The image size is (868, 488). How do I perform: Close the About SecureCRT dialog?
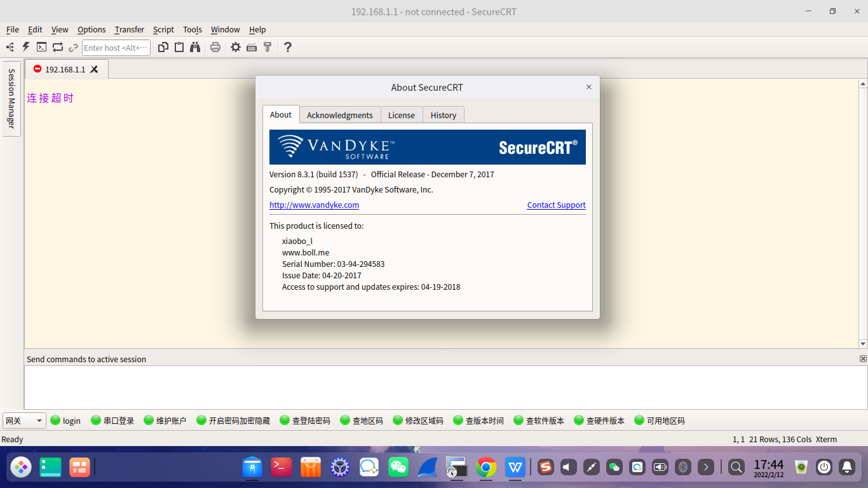click(x=588, y=87)
